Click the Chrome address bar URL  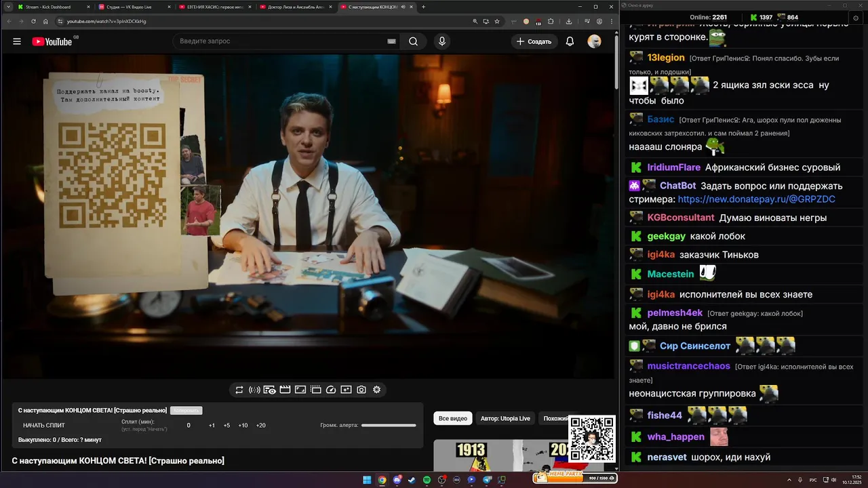click(x=106, y=21)
